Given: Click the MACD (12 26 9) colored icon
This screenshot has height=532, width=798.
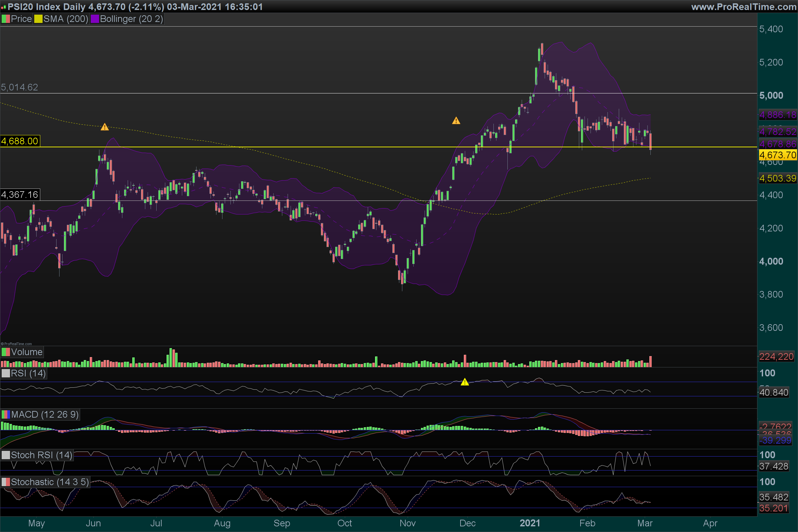Looking at the screenshot, I should click(5, 415).
